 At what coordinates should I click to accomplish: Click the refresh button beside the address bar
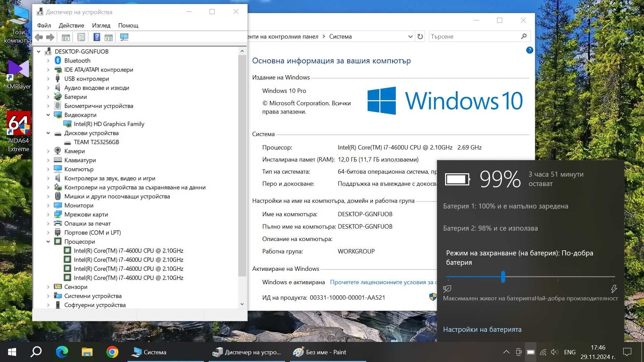click(420, 37)
